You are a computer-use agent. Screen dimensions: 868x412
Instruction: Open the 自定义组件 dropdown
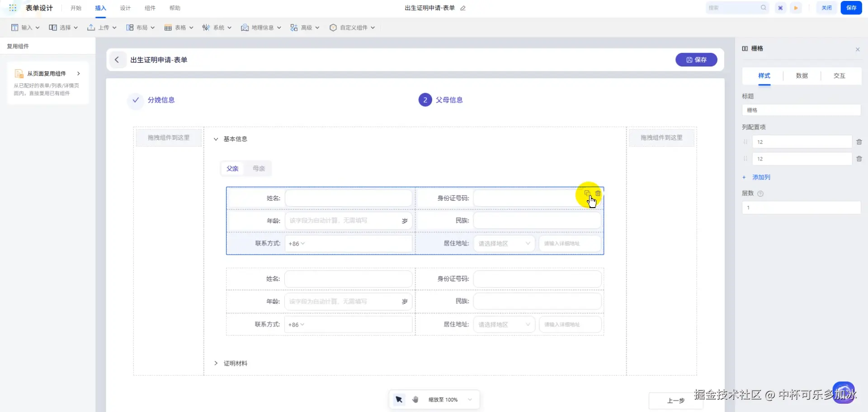352,28
